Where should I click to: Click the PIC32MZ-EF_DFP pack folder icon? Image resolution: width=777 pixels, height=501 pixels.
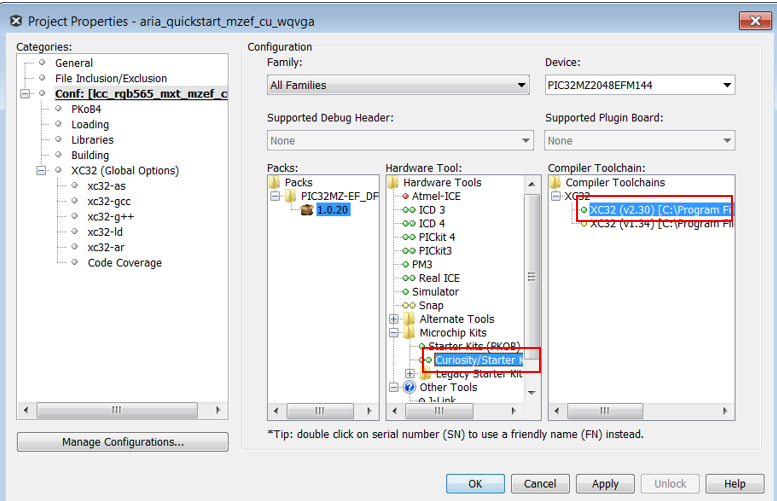tap(291, 196)
